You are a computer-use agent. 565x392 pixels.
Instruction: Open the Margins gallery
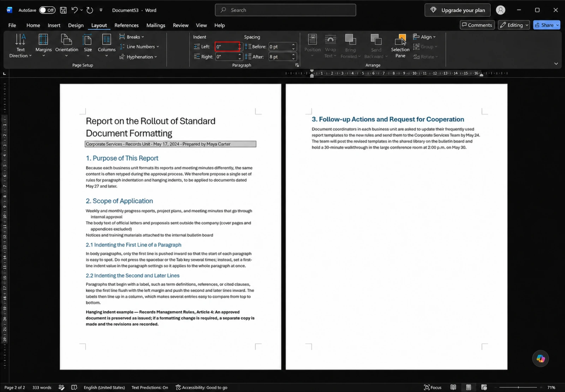(x=43, y=45)
